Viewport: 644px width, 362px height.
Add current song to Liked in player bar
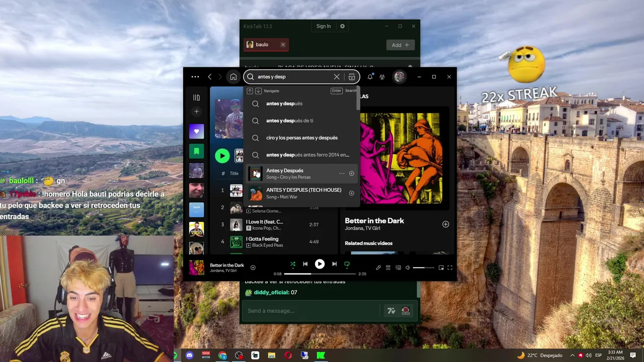tap(253, 268)
